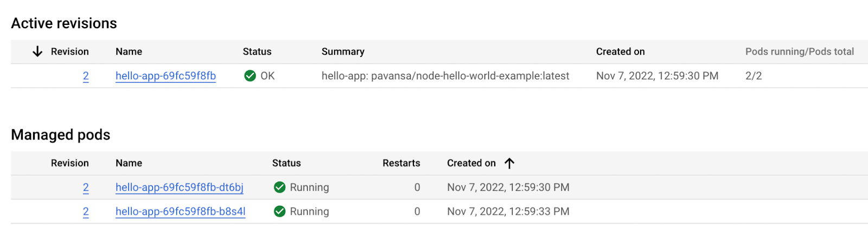The width and height of the screenshot is (868, 233).
Task: Open the hello-app-69fc59f8fb revision link
Action: click(x=165, y=76)
